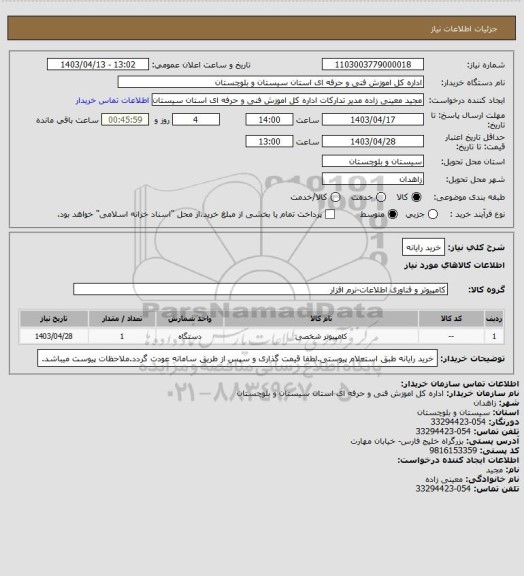Toggle the اسناد خزانه اسلامی payment checkbox
Screen dimensions: 524x576
(330, 214)
